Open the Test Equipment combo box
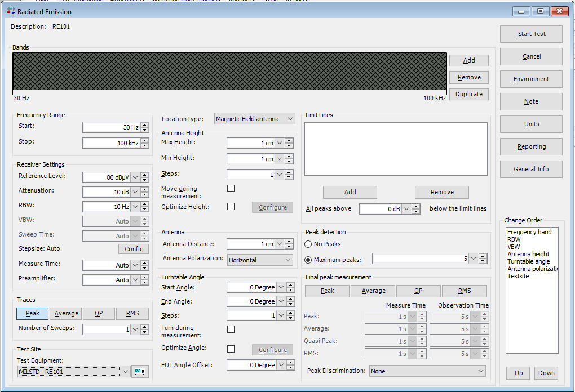This screenshot has width=575, height=392. click(74, 371)
